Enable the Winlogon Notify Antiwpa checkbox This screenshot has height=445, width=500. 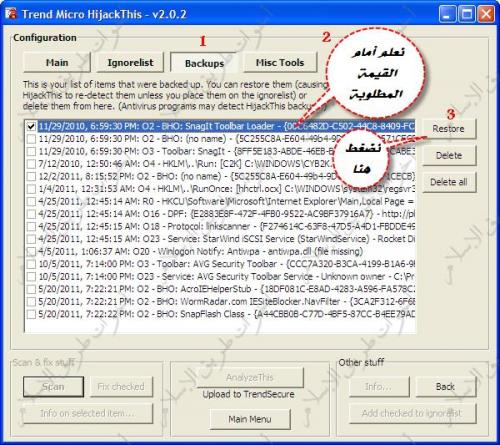[x=31, y=252]
